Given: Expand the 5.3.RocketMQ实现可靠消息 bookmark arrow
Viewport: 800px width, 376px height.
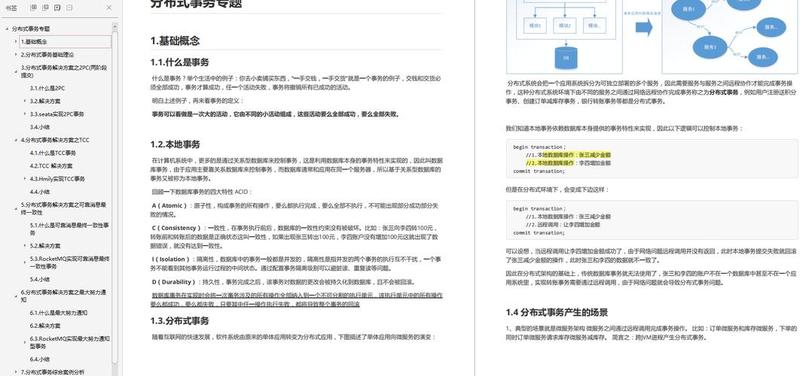Looking at the screenshot, I should click(x=25, y=262).
